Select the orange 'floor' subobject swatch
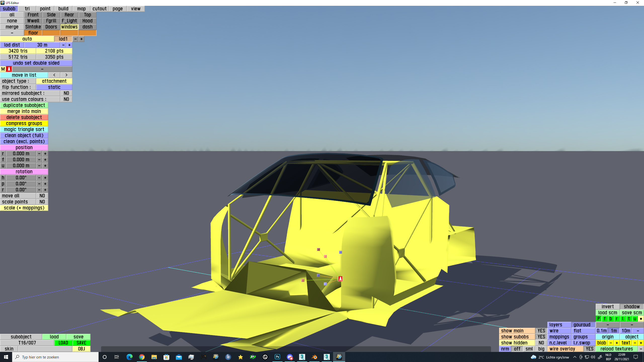The height and width of the screenshot is (362, 644). pyautogui.click(x=33, y=33)
